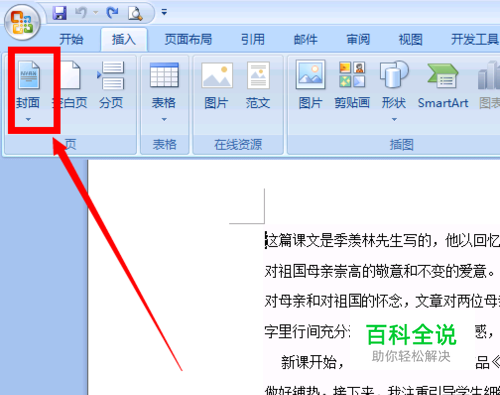Viewport: 500px width, 395px height.
Task: Click the text 新课开始
Action: [x=312, y=362]
